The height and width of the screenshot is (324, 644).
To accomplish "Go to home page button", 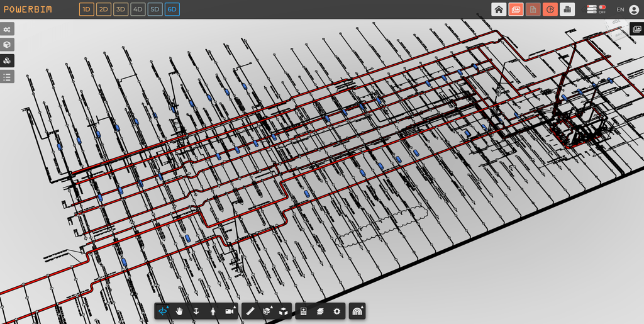I will [x=499, y=9].
